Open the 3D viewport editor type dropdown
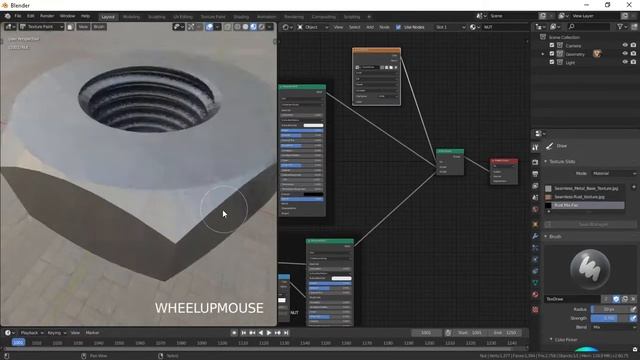This screenshot has width=640, height=360. click(x=10, y=27)
